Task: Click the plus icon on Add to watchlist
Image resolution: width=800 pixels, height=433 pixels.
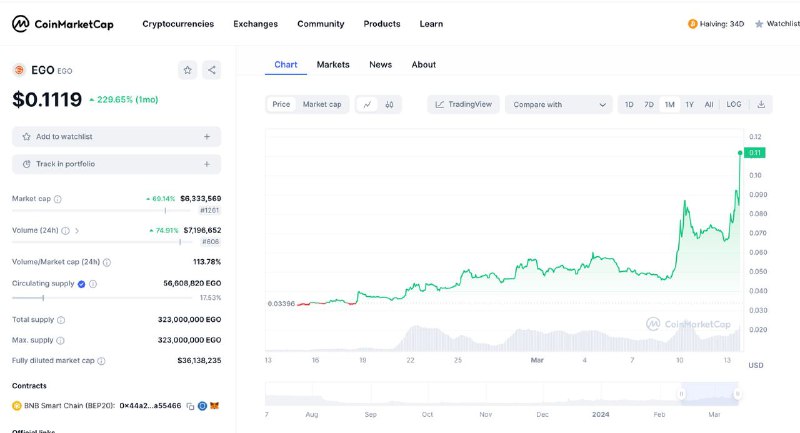Action: 207,137
